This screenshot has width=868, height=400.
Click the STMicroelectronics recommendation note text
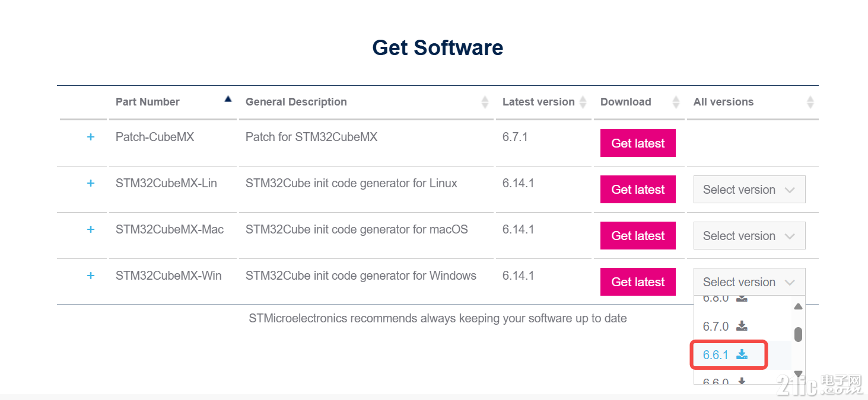click(438, 318)
